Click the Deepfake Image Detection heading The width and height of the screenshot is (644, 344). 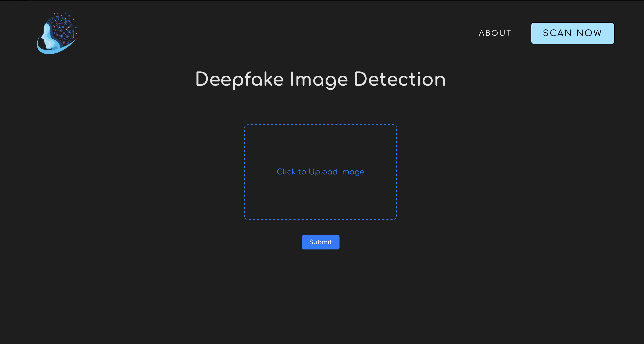tap(320, 79)
